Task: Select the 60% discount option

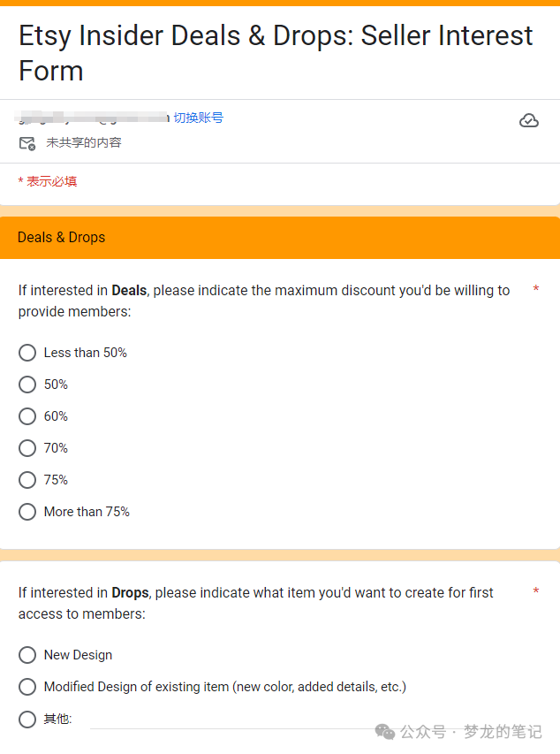Action: click(x=27, y=416)
